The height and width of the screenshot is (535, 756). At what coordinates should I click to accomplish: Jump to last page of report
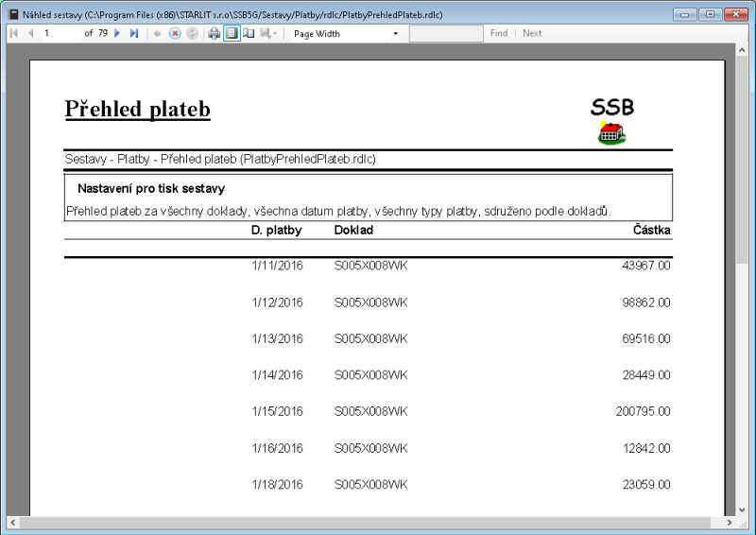[x=134, y=33]
